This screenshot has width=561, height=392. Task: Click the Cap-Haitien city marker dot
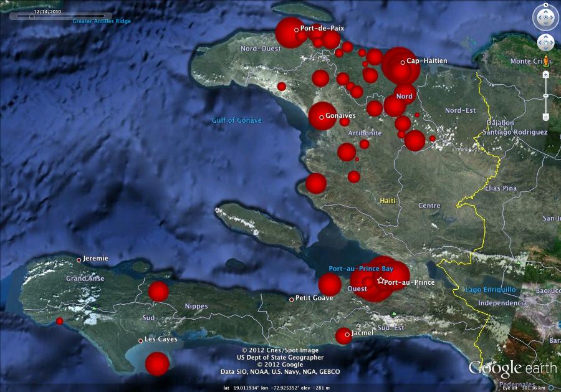pyautogui.click(x=403, y=62)
